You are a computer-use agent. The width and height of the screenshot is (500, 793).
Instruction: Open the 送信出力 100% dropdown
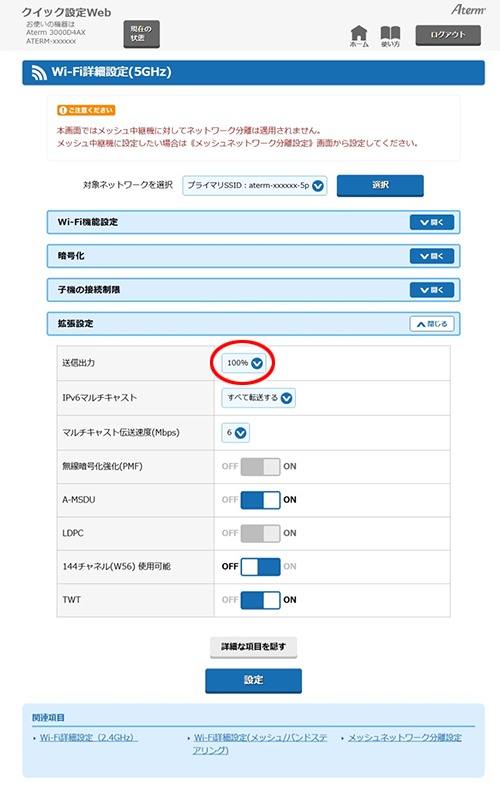244,363
